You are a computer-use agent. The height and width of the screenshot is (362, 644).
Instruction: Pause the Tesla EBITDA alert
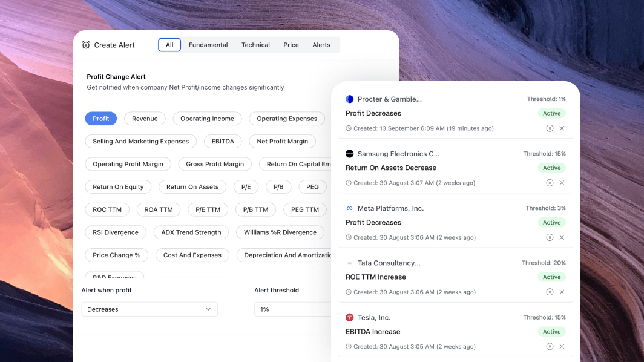click(550, 347)
